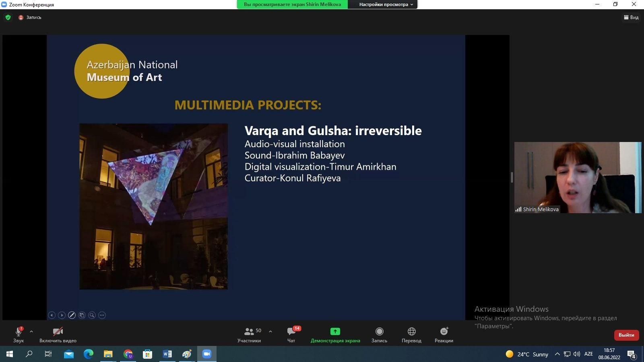
Task: Open the view settings dropdown
Action: click(386, 4)
